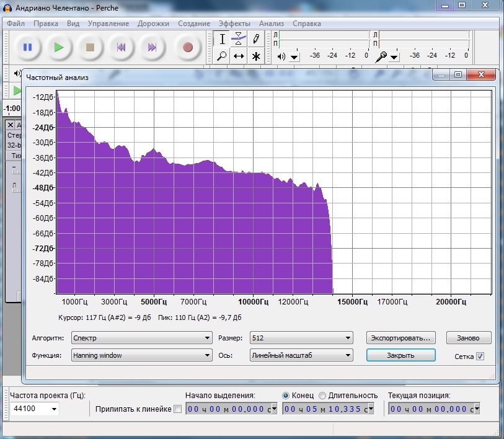Open the Эффекты menu

[x=234, y=24]
